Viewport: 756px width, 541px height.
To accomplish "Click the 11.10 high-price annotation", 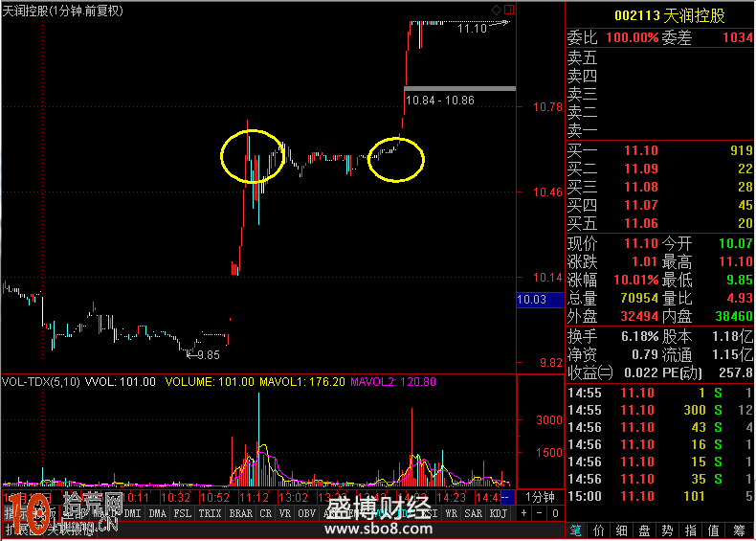I will coord(472,29).
